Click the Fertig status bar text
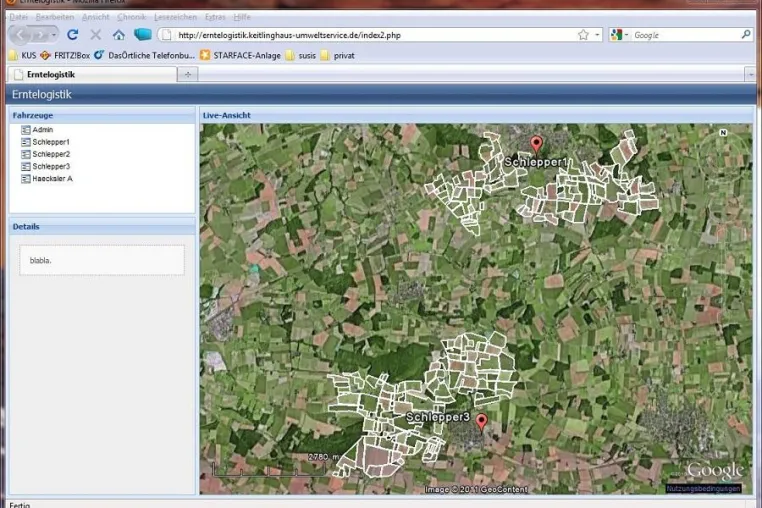Image resolution: width=762 pixels, height=508 pixels. 20,505
